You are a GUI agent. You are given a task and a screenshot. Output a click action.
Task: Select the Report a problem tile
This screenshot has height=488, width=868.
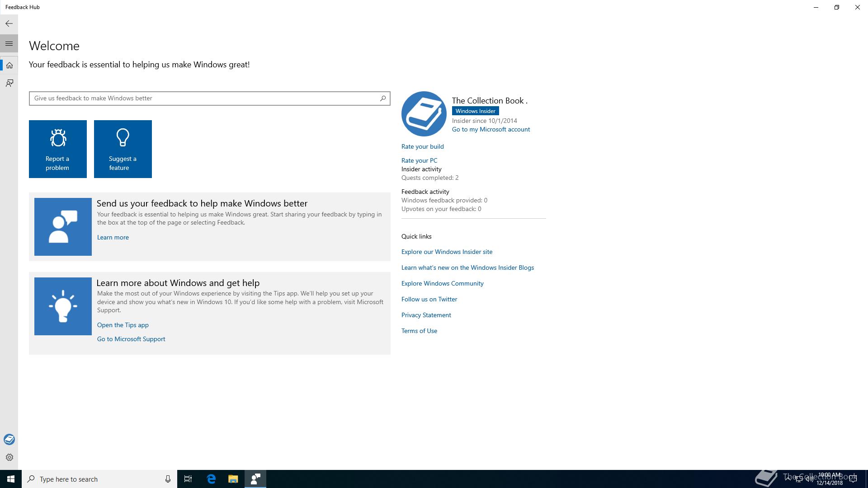point(58,149)
